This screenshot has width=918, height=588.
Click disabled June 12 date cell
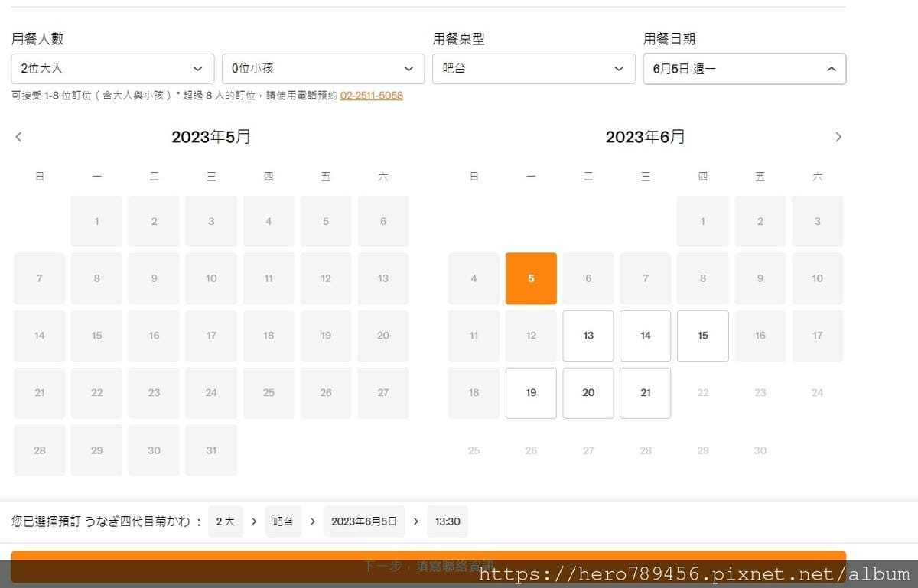pyautogui.click(x=531, y=336)
